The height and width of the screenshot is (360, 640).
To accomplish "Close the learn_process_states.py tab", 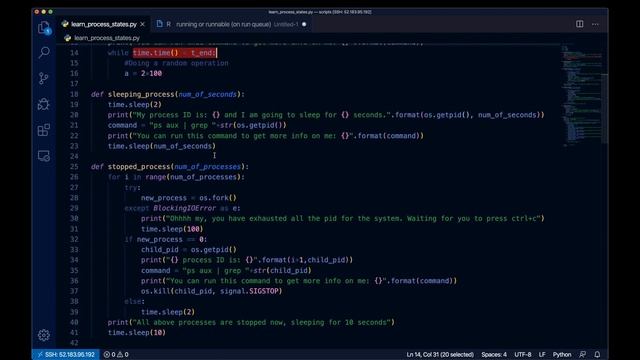I will pyautogui.click(x=142, y=24).
